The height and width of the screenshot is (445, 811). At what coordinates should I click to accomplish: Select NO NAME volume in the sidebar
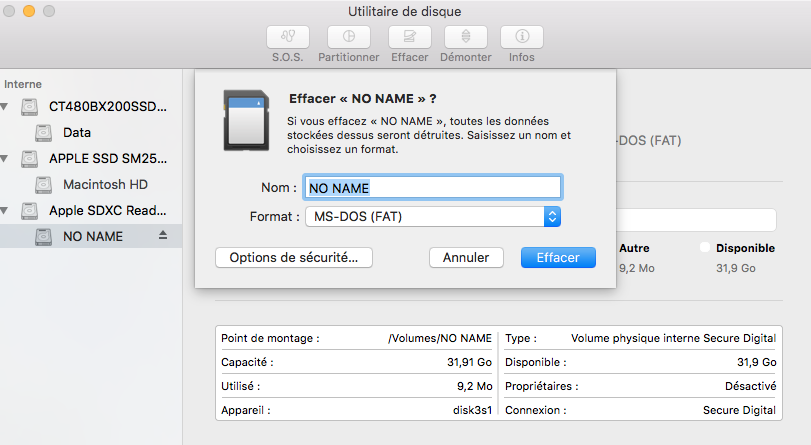[x=92, y=237]
